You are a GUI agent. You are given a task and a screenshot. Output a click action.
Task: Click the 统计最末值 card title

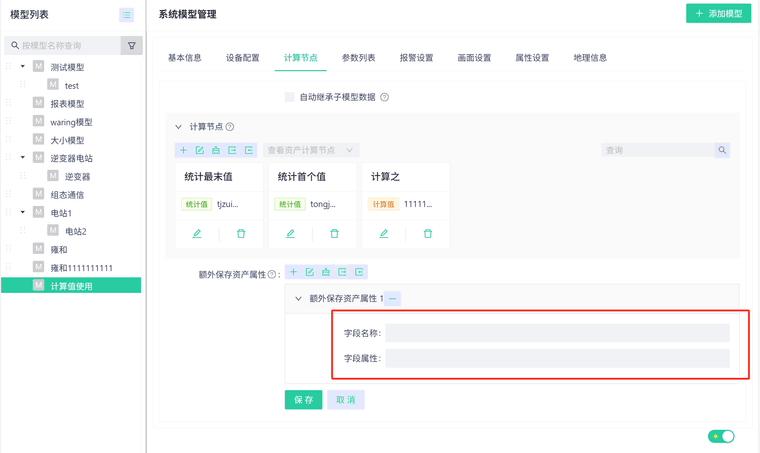click(208, 177)
